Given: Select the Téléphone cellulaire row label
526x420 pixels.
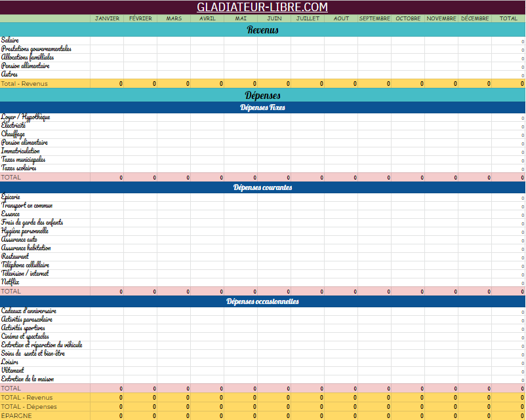Looking at the screenshot, I should 25,265.
